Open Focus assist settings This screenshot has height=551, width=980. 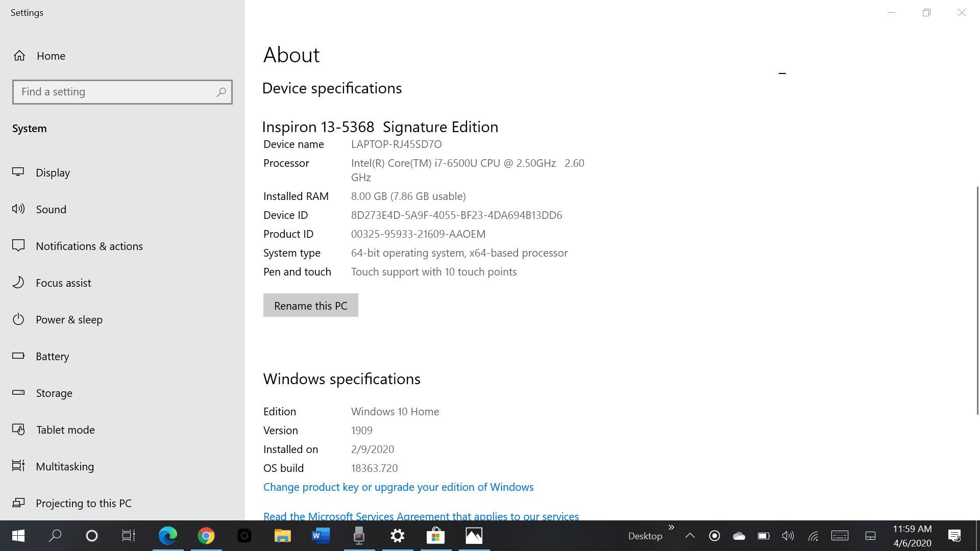pyautogui.click(x=52, y=283)
